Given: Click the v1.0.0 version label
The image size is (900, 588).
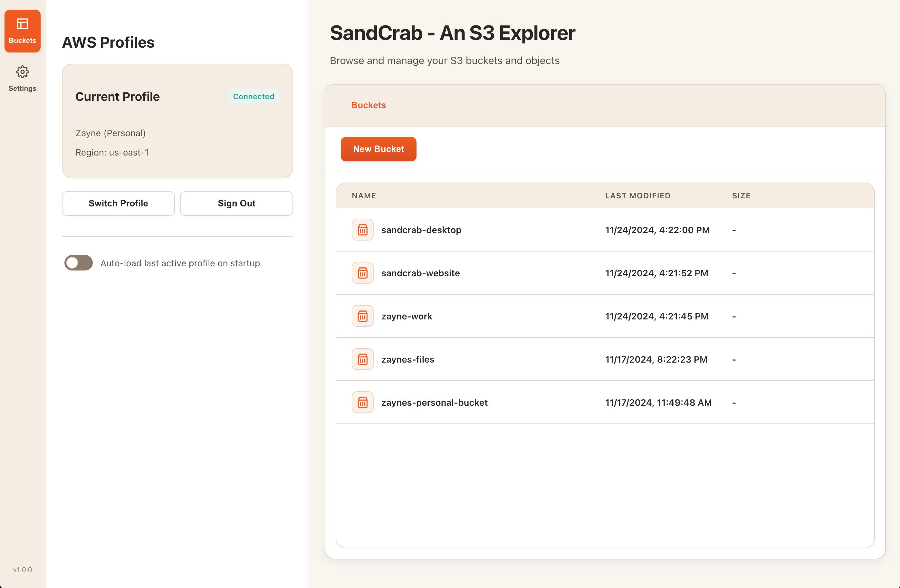Looking at the screenshot, I should 22,569.
